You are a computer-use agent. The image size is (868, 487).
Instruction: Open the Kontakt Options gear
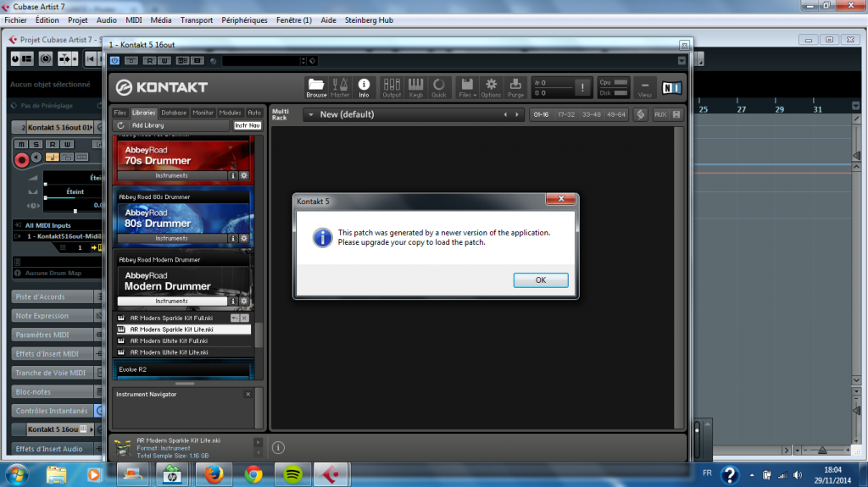click(491, 87)
